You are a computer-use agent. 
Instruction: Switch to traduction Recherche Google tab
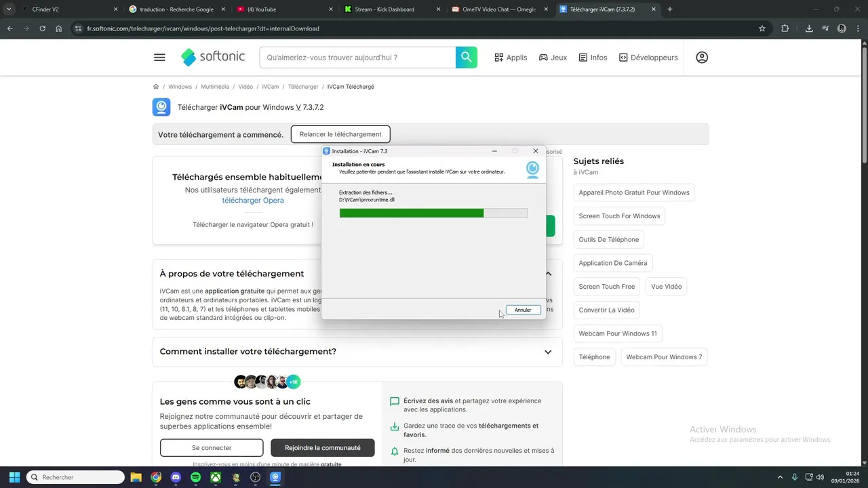coord(176,9)
